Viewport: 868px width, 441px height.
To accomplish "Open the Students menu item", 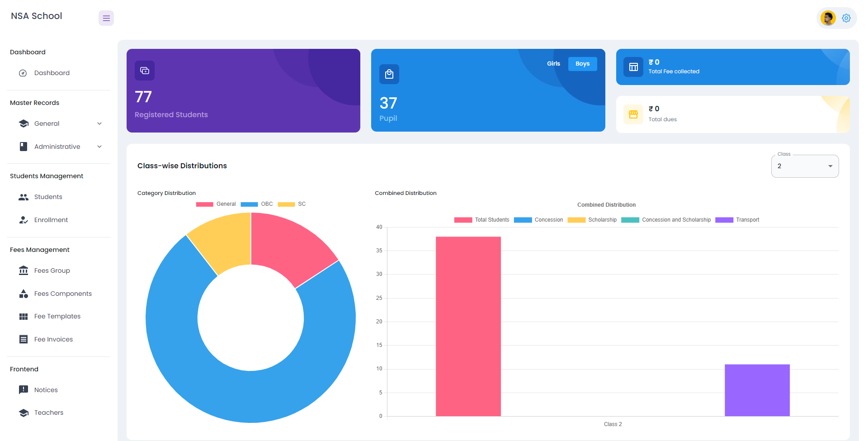I will pyautogui.click(x=48, y=197).
